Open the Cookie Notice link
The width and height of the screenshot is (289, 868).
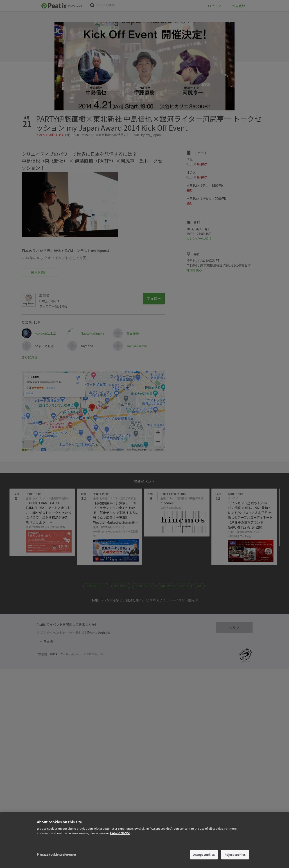(120, 833)
